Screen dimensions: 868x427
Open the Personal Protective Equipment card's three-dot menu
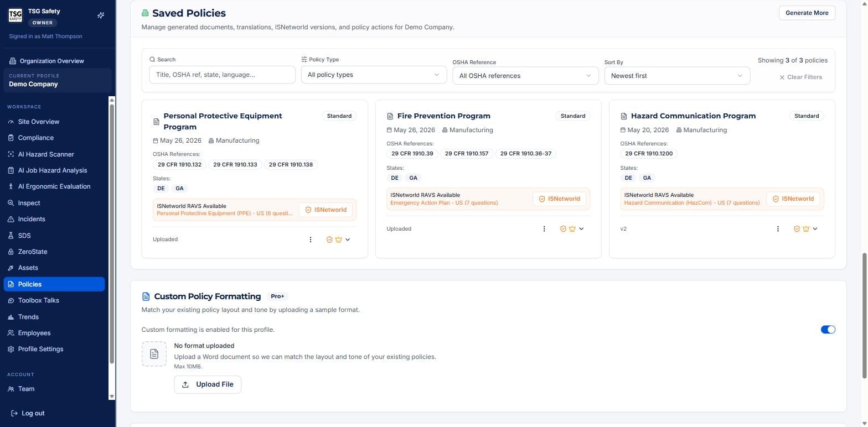(311, 239)
